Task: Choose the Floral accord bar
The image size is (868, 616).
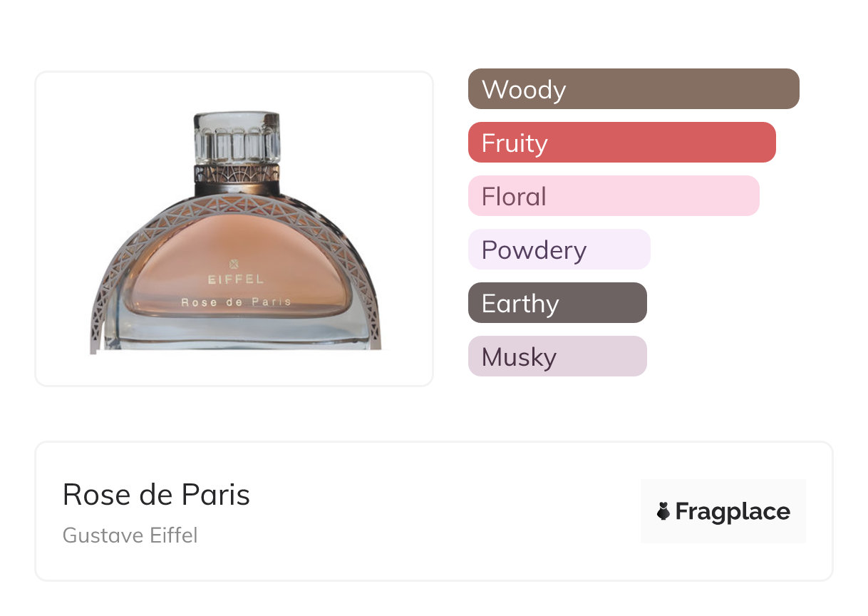Action: pos(613,196)
